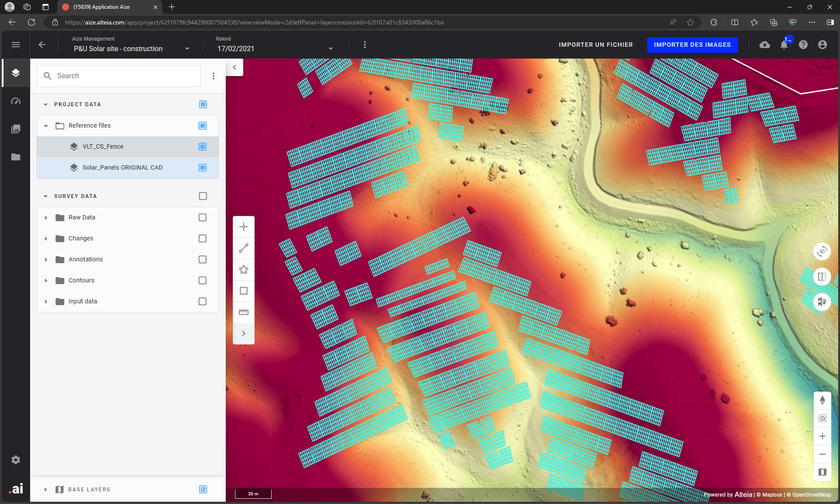Collapse the Reference files folder
The image size is (840, 504).
[x=46, y=125]
